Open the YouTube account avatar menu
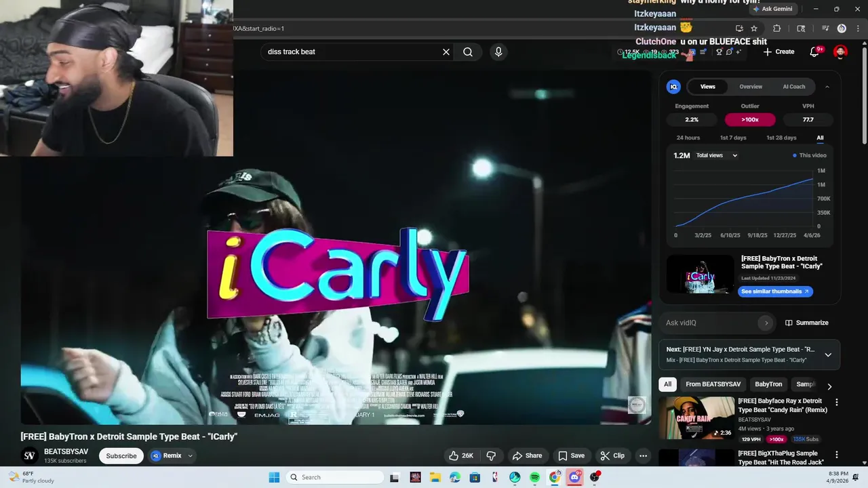The image size is (868, 488). [840, 52]
